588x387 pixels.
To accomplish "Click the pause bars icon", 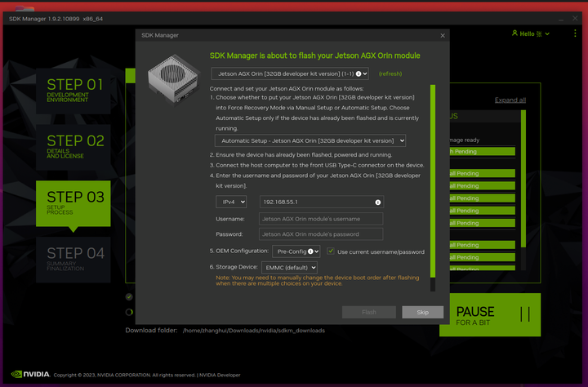I will (525, 314).
